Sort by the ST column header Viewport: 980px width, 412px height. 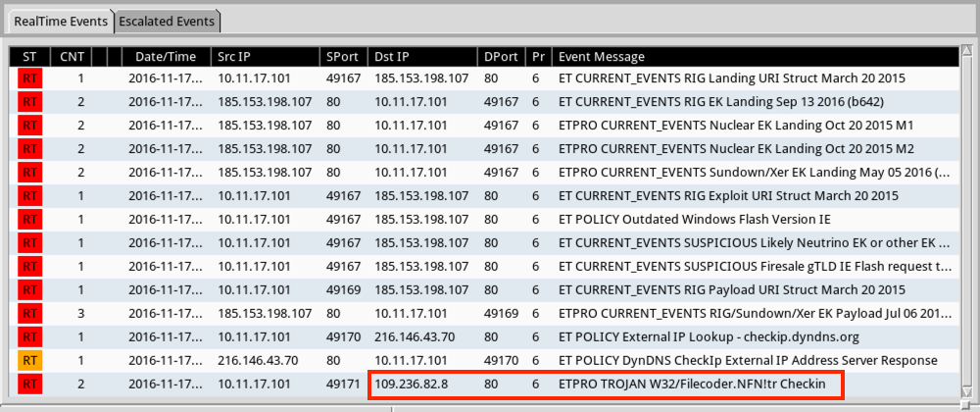coord(29,57)
